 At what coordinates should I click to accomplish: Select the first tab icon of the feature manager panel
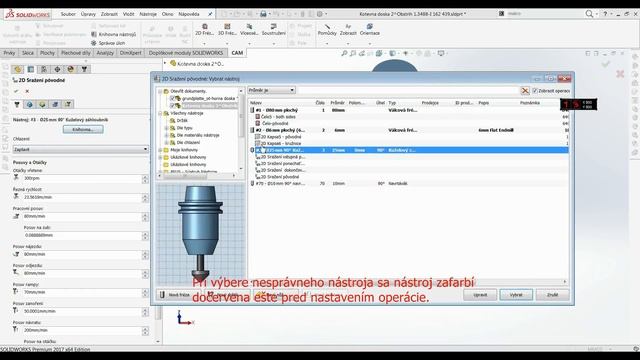click(17, 69)
